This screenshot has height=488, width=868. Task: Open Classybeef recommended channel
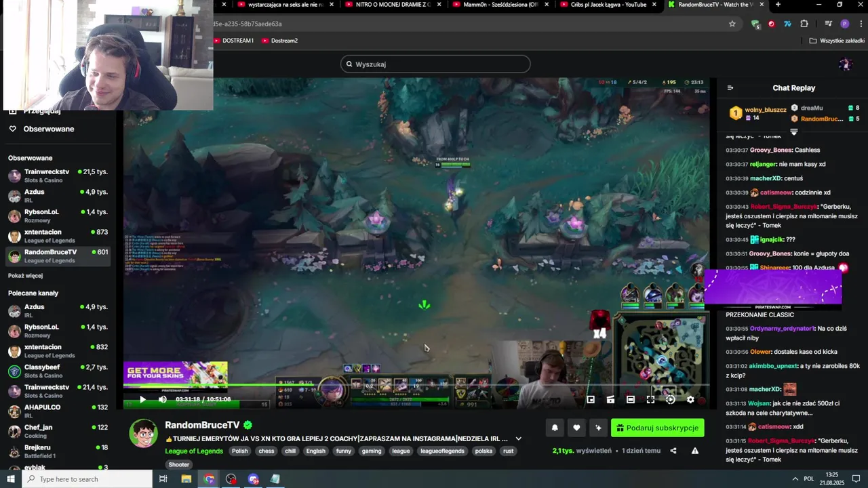click(58, 371)
